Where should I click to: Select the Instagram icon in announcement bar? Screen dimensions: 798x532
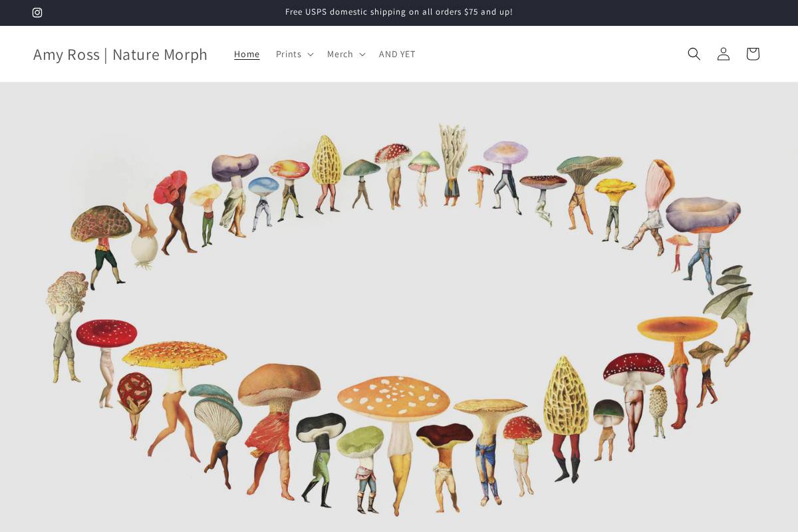(x=37, y=13)
